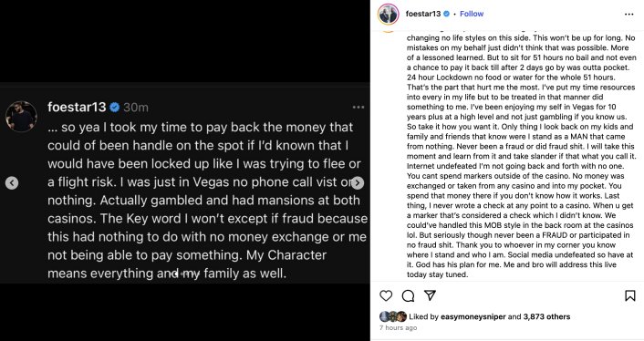The height and width of the screenshot is (341, 644).
Task: Click the verified badge in post header
Action: coord(446,14)
